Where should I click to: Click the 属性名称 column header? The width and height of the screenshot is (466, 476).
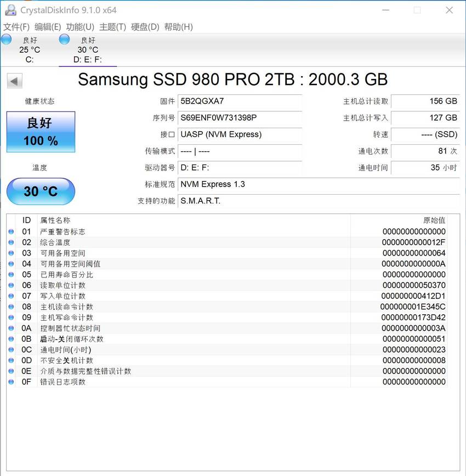(194, 220)
